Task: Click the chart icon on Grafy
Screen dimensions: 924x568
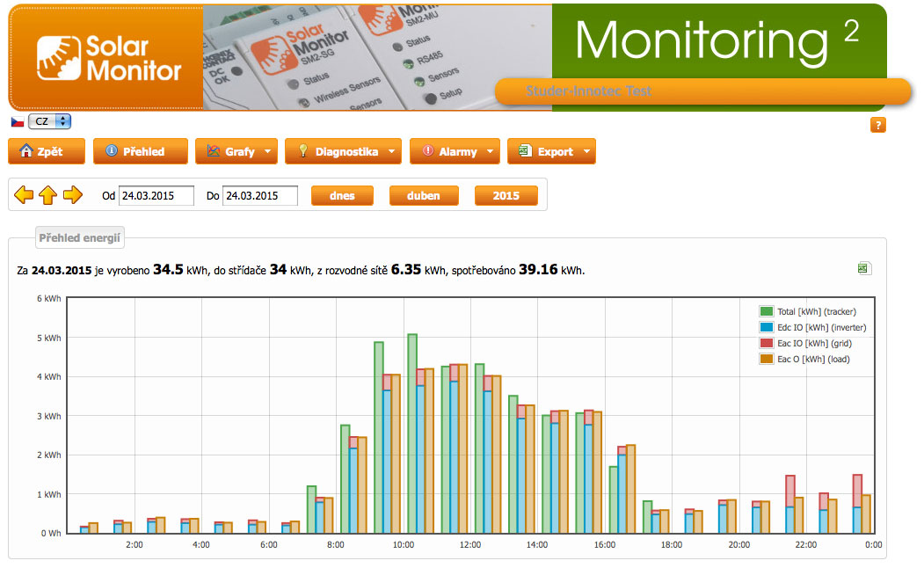Action: coord(214,151)
